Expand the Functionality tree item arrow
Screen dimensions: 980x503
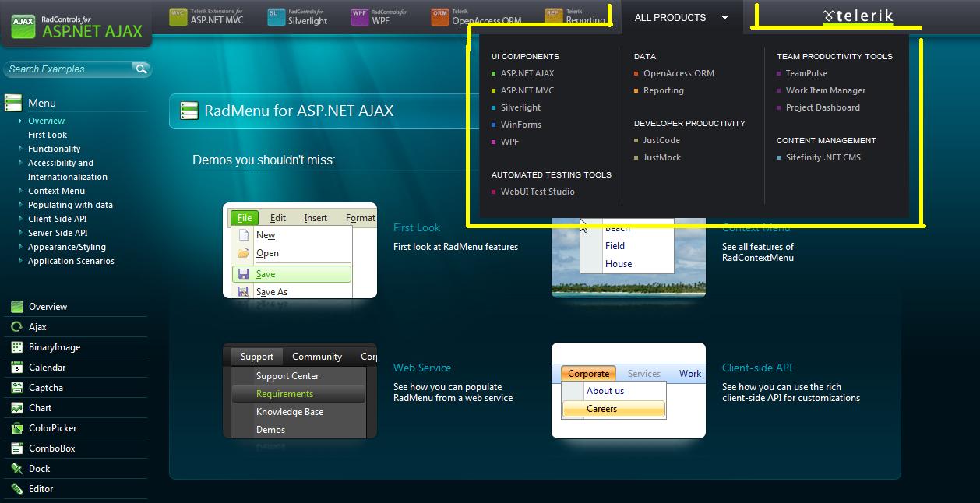pos(20,149)
